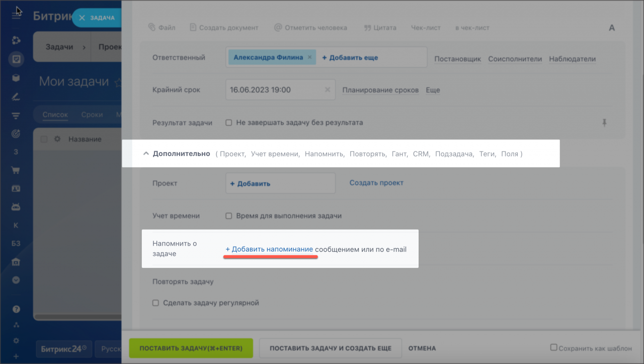644x364 pixels.
Task: Open the box icon in left sidebar
Action: [16, 78]
